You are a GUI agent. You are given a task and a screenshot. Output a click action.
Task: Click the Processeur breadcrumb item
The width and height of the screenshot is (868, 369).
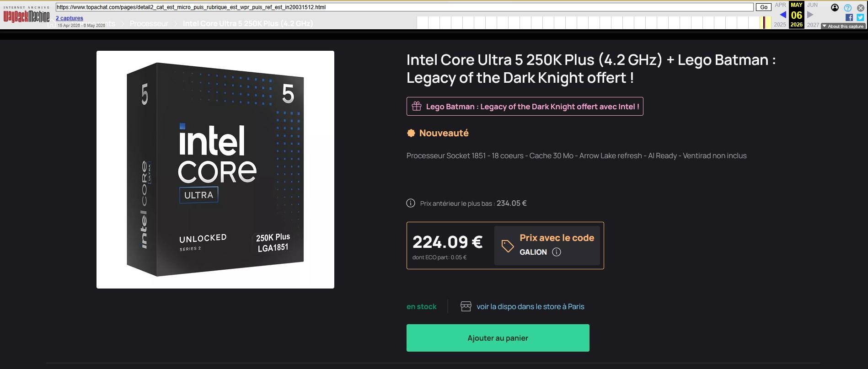[149, 23]
